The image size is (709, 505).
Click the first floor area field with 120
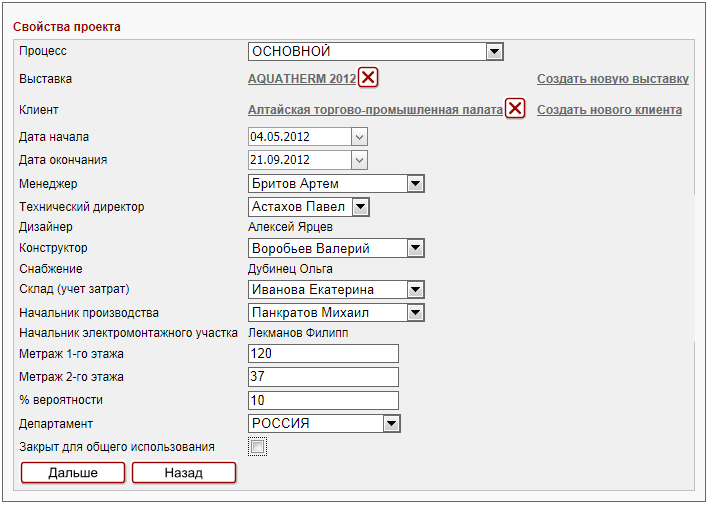pyautogui.click(x=323, y=354)
